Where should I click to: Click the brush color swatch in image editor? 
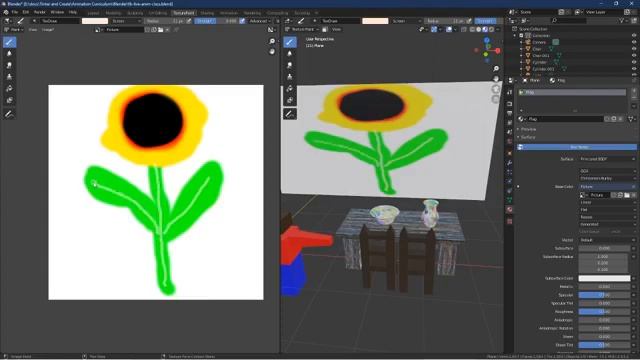click(95, 21)
